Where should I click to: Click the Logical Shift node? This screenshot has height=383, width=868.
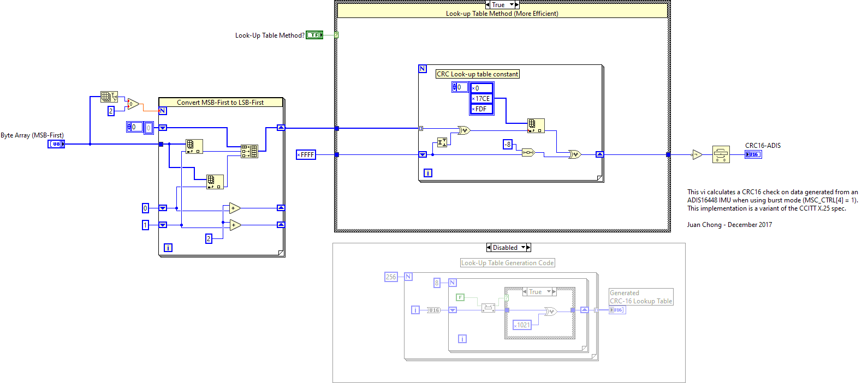(528, 153)
